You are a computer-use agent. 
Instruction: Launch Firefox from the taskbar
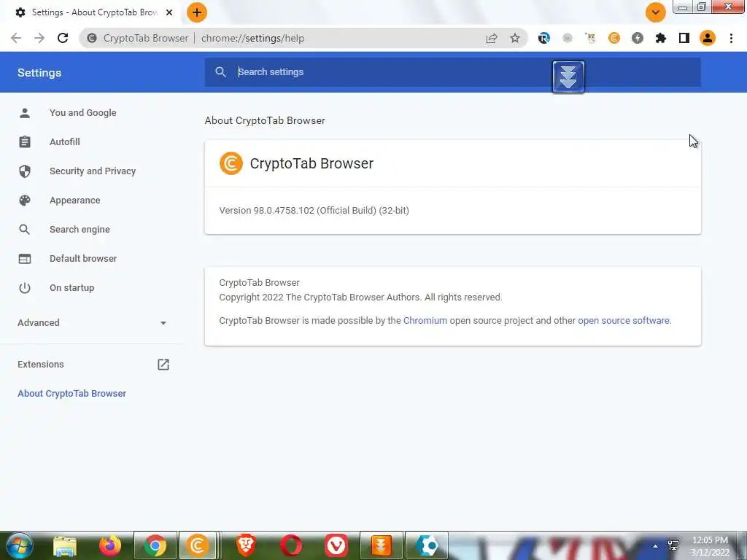pos(110,545)
